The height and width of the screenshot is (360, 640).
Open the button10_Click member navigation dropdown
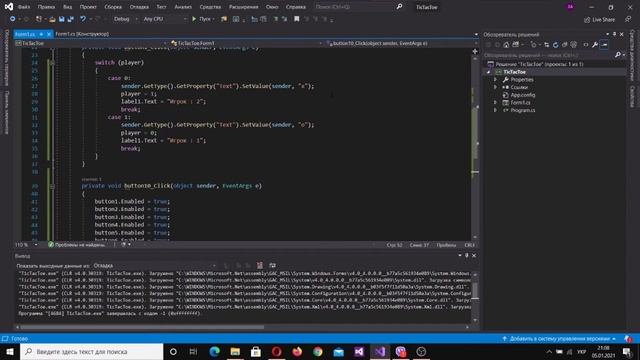point(401,43)
